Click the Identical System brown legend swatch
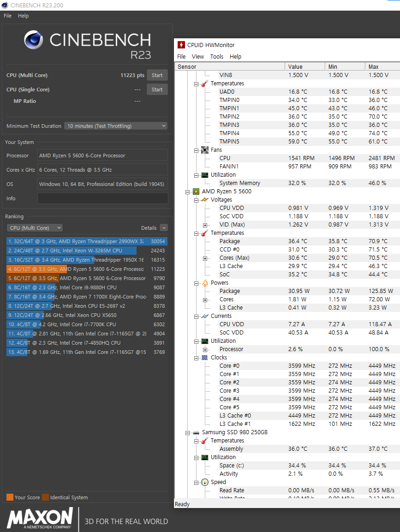Image resolution: width=400 pixels, height=532 pixels. 46,497
